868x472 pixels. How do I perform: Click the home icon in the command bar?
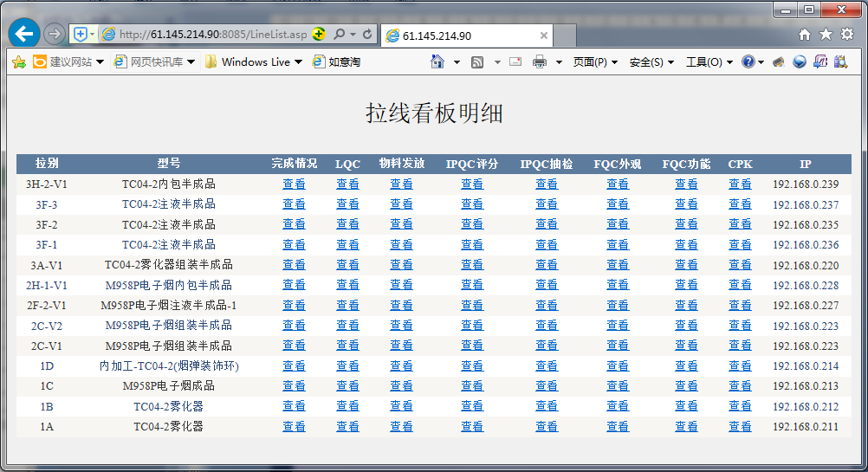(x=437, y=61)
